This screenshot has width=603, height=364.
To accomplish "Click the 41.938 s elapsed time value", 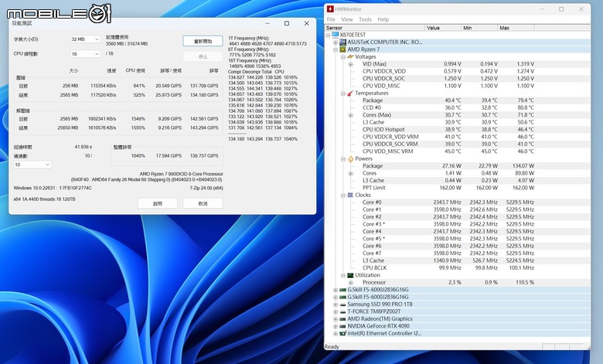I will 83,147.
